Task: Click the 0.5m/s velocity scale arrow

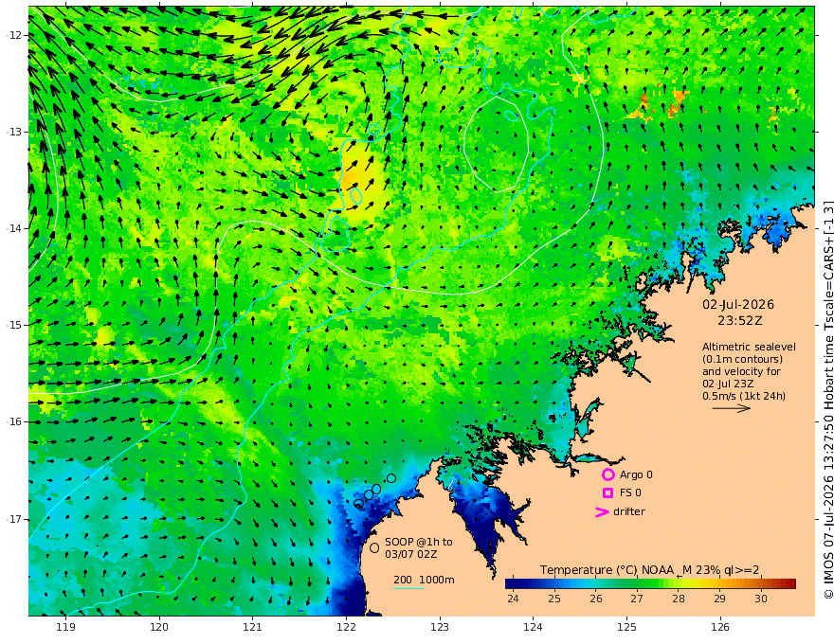Action: (732, 408)
